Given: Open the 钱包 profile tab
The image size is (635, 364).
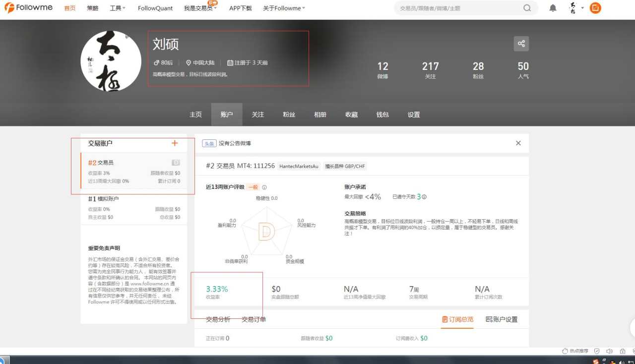Looking at the screenshot, I should [382, 115].
